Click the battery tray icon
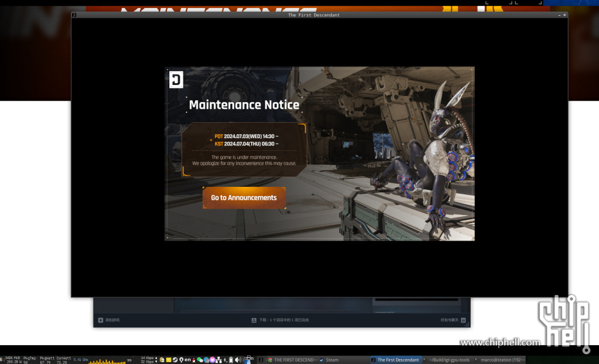This screenshot has height=364, width=599. click(x=231, y=360)
